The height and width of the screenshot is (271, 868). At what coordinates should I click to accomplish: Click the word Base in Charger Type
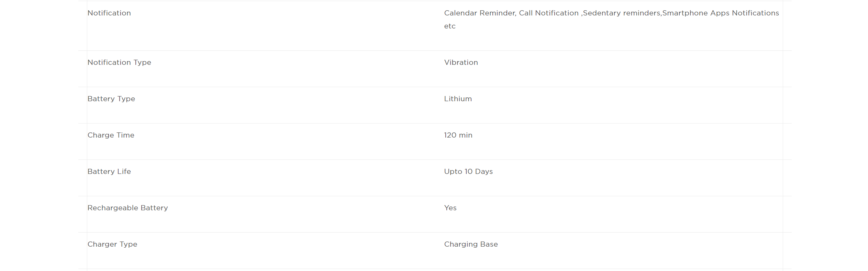pyautogui.click(x=489, y=244)
